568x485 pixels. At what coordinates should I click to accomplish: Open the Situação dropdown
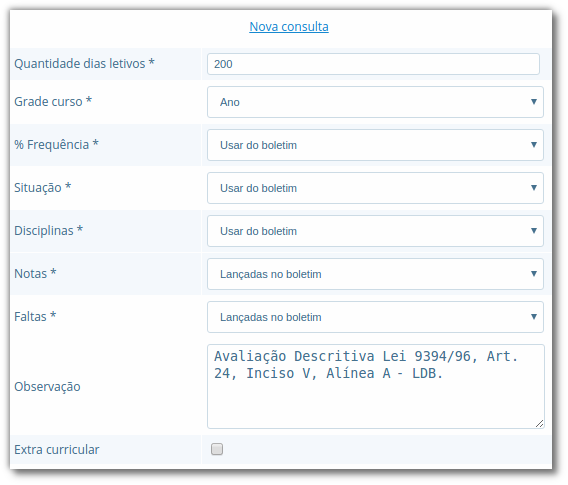tap(375, 188)
